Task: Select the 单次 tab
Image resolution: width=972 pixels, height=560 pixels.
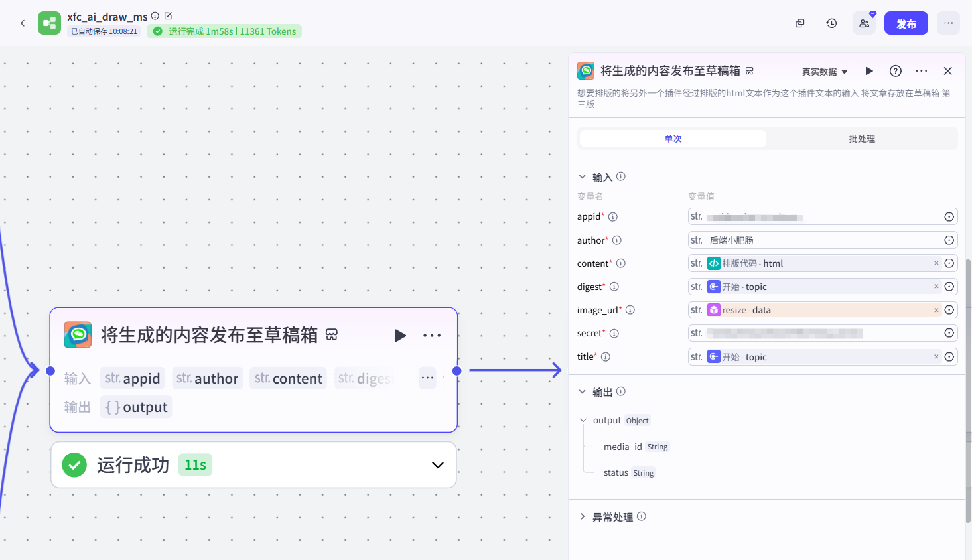Action: tap(673, 139)
